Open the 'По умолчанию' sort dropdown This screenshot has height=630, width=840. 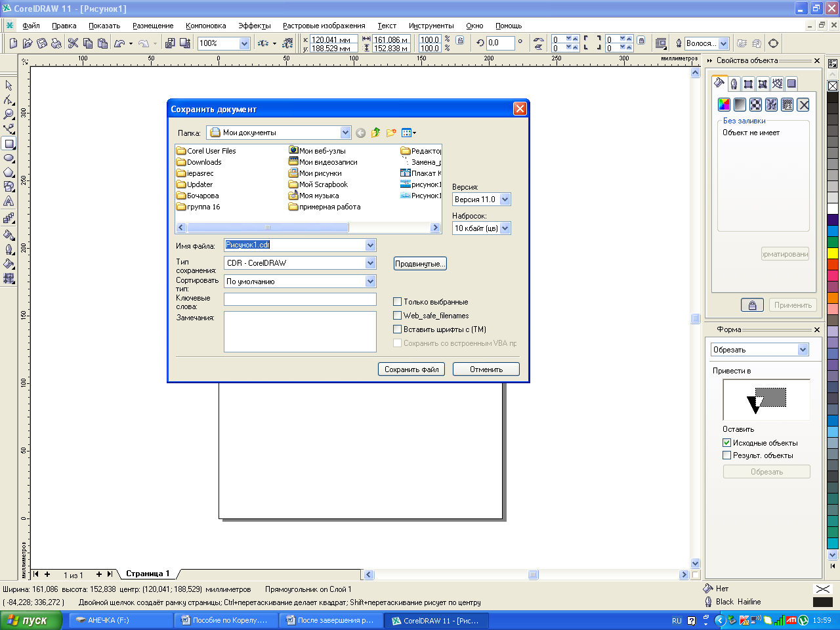pos(371,281)
